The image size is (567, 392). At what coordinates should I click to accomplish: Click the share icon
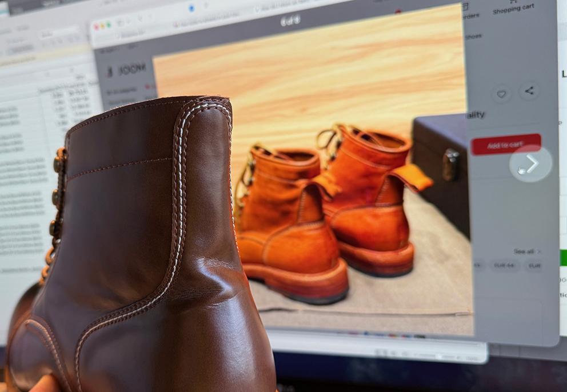529,91
